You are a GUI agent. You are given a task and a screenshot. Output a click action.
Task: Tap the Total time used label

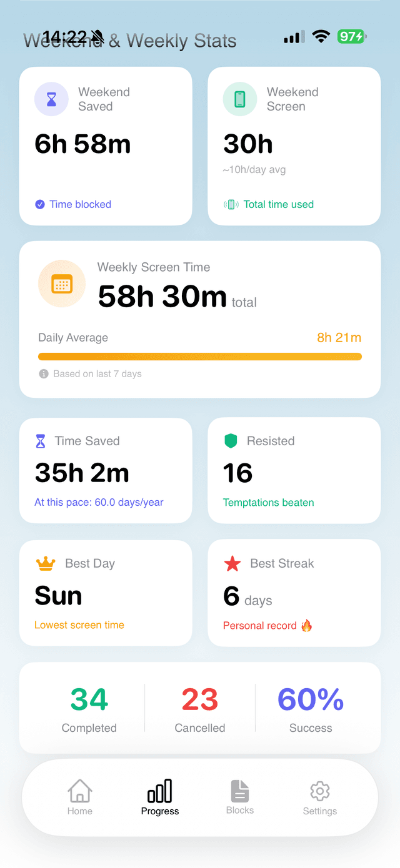point(279,204)
